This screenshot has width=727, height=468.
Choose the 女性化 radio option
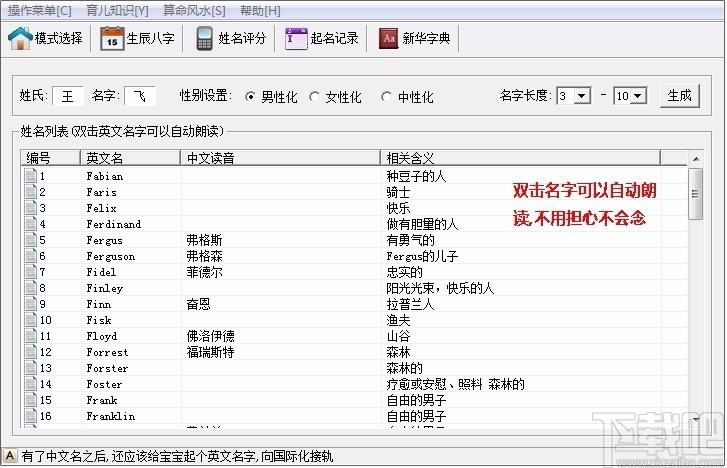pyautogui.click(x=315, y=97)
